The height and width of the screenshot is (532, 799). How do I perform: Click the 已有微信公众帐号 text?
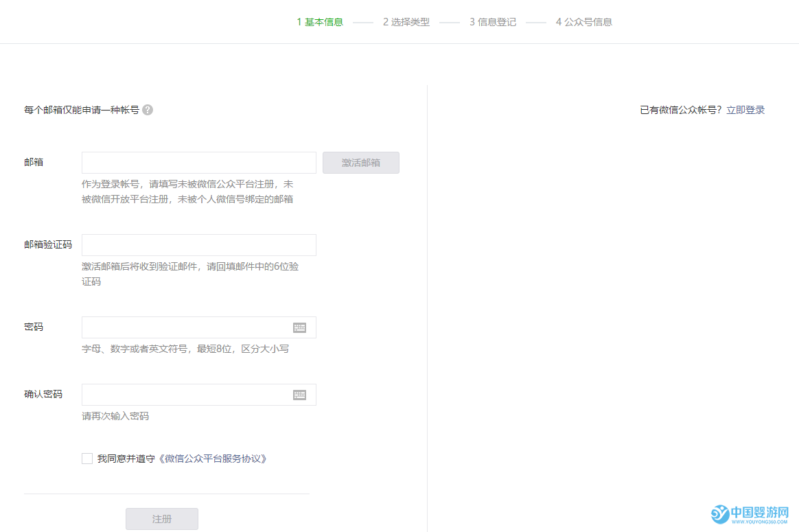[680, 109]
